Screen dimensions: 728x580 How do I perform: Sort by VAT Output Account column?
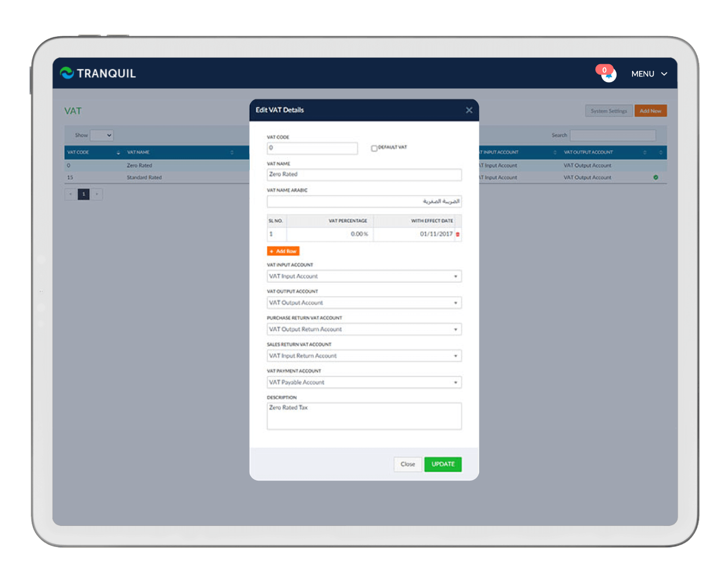pyautogui.click(x=605, y=153)
